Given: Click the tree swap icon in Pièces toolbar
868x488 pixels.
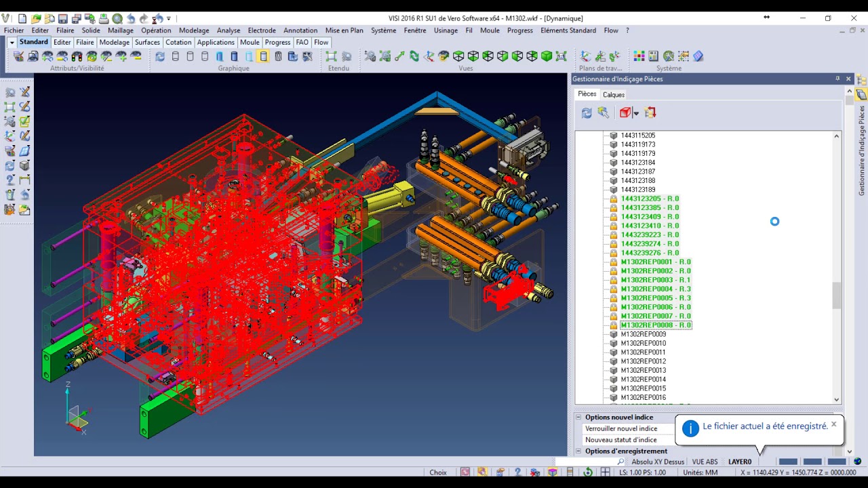Looking at the screenshot, I should [x=650, y=113].
